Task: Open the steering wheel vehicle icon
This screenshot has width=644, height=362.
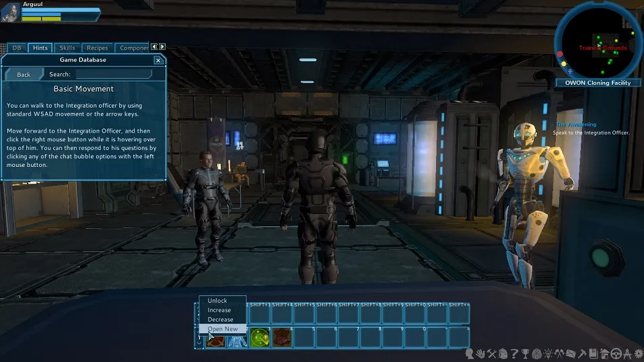Action: [616, 353]
